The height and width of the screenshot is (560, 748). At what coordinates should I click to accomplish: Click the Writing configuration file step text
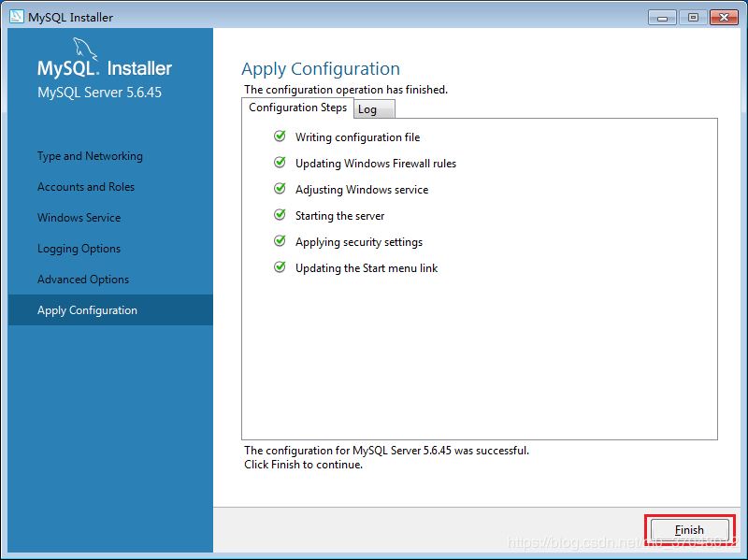coord(357,137)
